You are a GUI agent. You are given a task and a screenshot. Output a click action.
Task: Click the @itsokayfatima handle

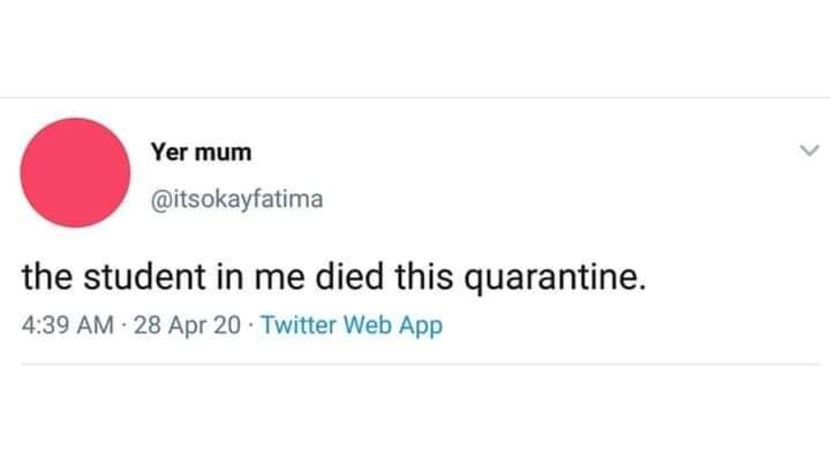pos(236,200)
